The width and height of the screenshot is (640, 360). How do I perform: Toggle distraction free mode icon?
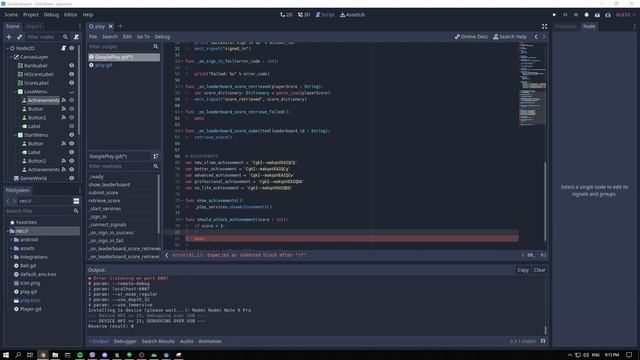tap(544, 26)
